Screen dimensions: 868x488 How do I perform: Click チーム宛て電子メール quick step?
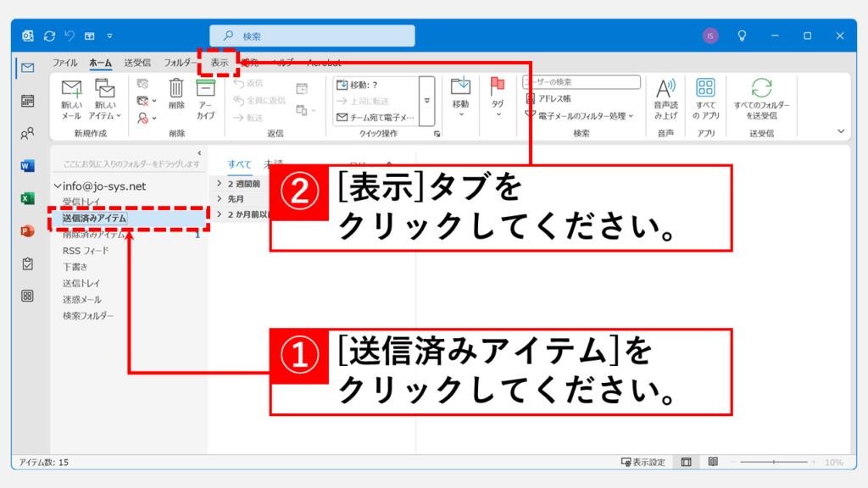(376, 117)
